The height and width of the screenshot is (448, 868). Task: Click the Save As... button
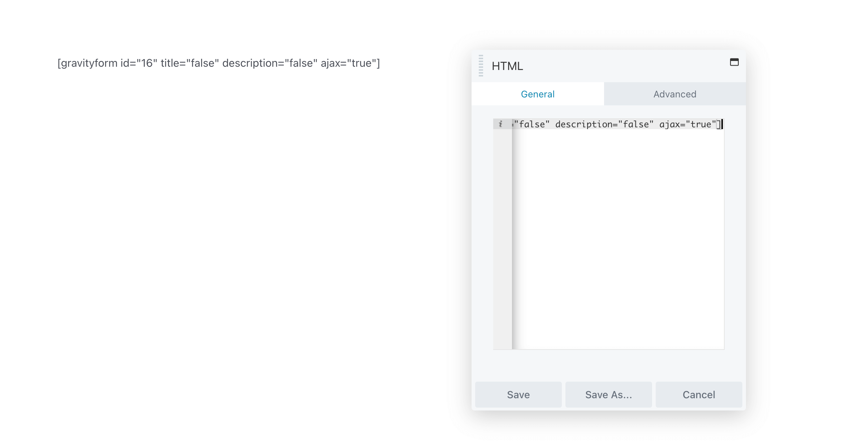(608, 395)
